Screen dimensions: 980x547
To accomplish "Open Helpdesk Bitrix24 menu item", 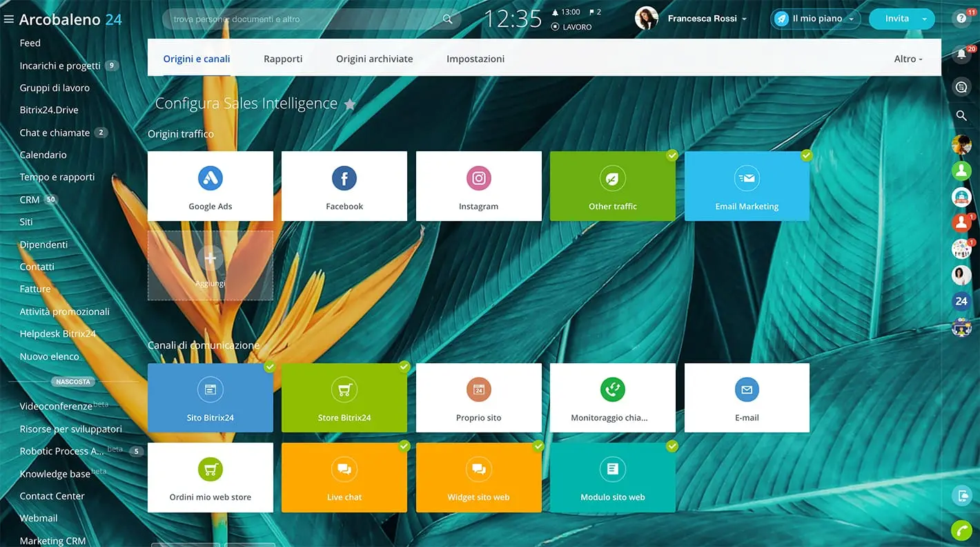I will point(58,334).
